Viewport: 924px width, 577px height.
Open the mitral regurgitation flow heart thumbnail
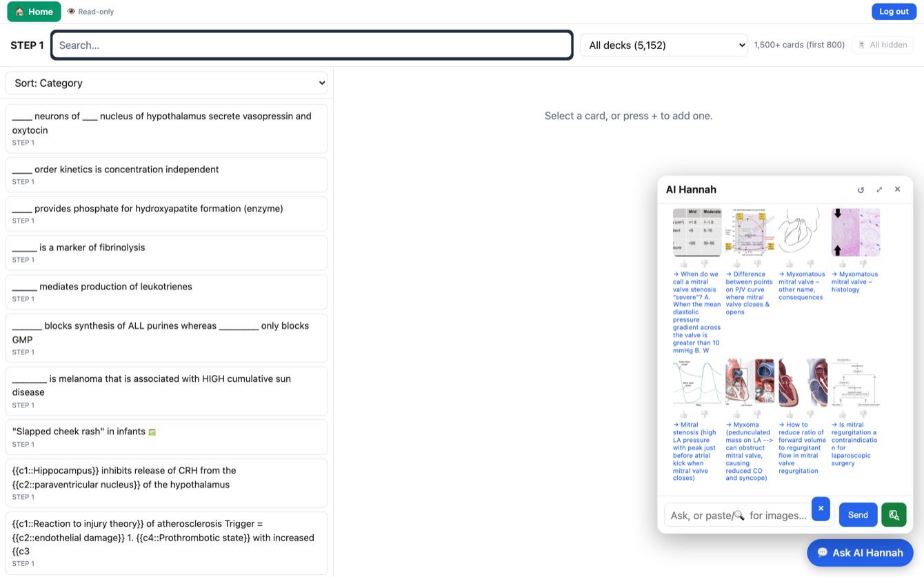[x=803, y=383]
